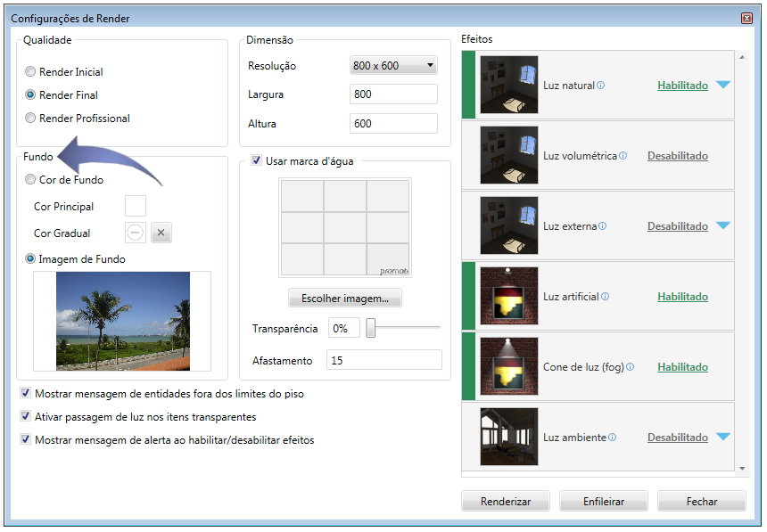Click the Fechar button
767x532 pixels.
click(702, 501)
